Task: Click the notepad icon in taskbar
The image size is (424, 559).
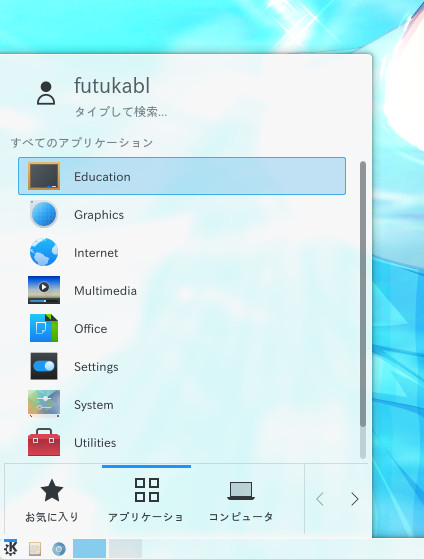Action: pos(35,549)
